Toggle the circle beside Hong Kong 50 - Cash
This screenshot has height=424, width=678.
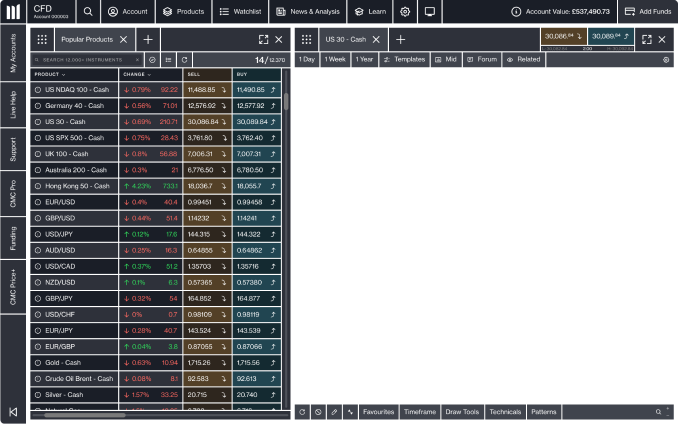pyautogui.click(x=38, y=186)
